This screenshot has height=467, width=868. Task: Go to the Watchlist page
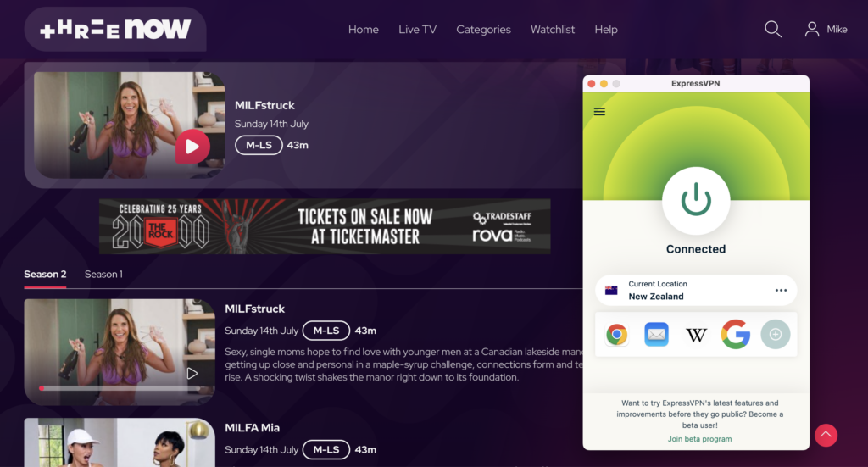[x=553, y=30]
